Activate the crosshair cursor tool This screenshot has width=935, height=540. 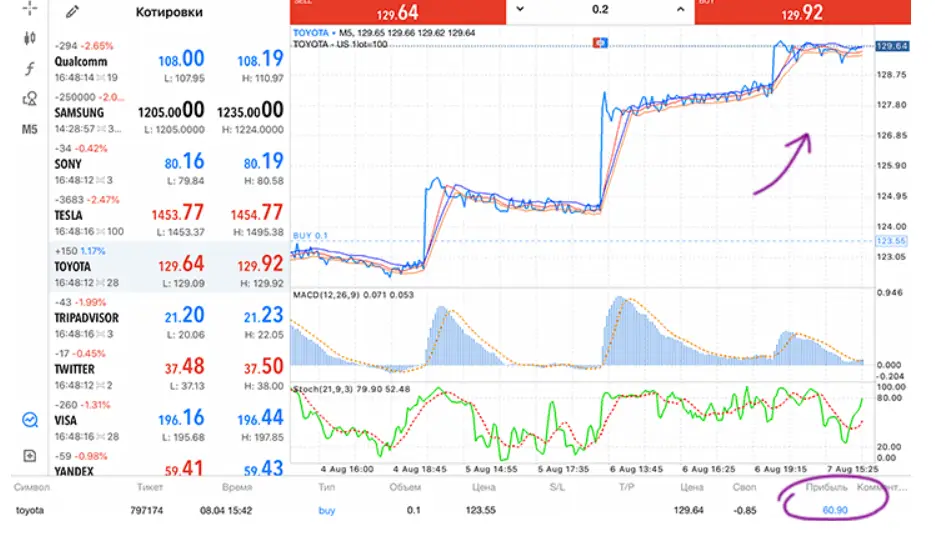pos(30,9)
